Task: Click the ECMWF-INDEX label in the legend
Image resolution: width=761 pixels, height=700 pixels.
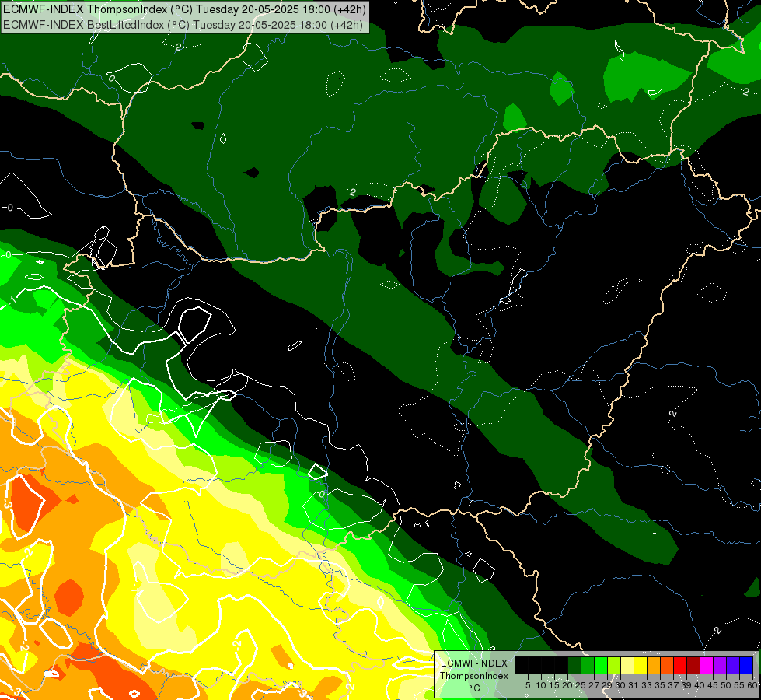Action: click(474, 663)
